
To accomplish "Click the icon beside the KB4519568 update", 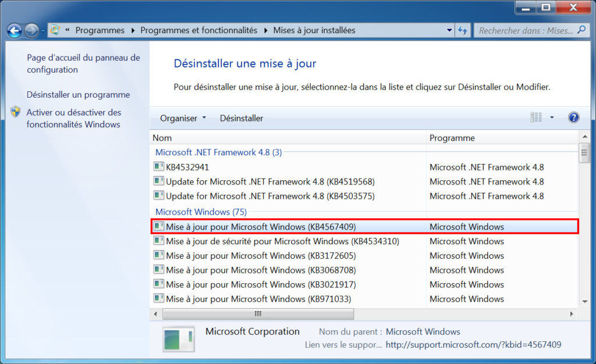I will (x=158, y=181).
